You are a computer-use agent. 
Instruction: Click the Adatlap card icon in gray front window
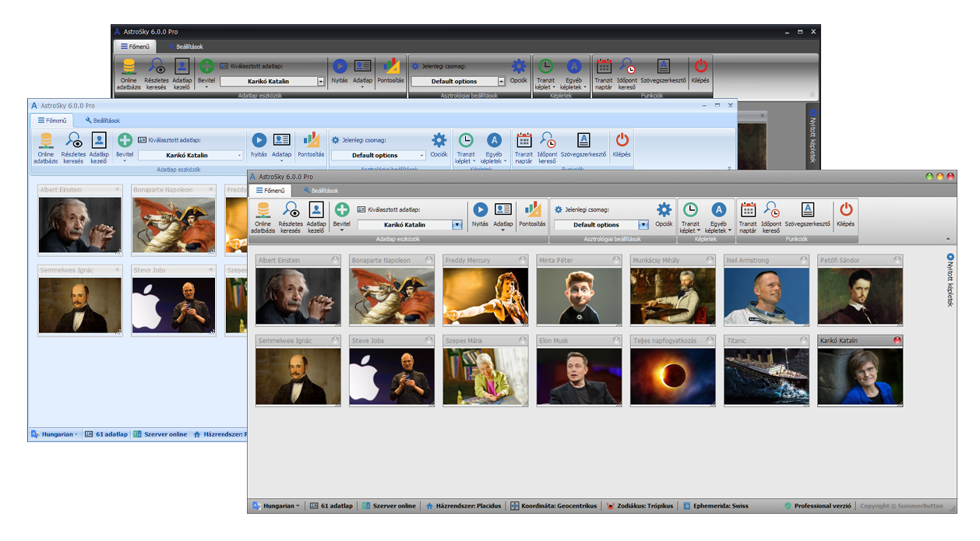click(503, 209)
